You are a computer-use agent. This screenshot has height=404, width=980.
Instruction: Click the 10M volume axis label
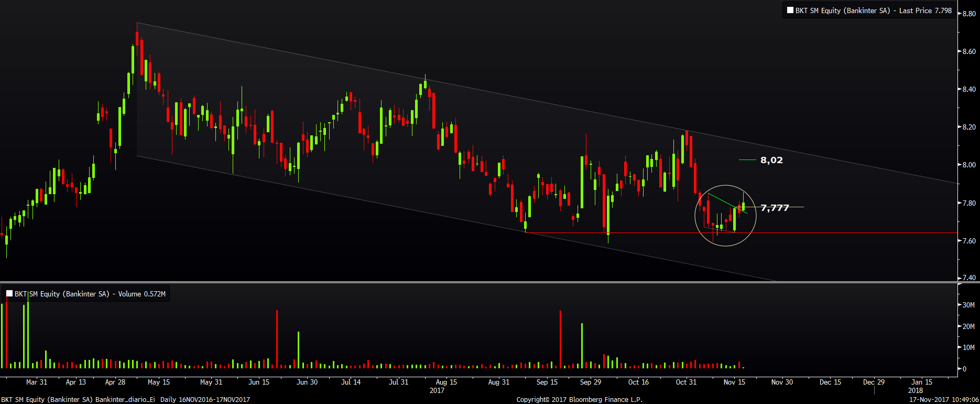coord(968,347)
